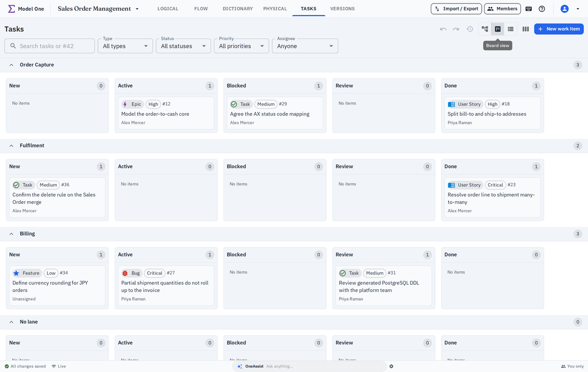Select the Board view icon

[498, 29]
